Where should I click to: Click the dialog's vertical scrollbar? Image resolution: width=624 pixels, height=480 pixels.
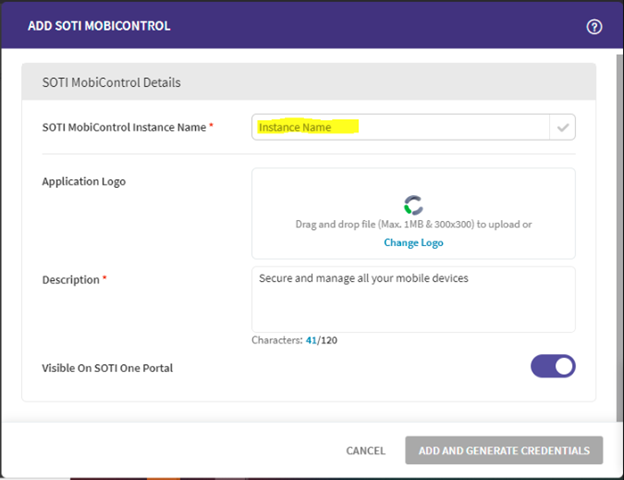620,238
